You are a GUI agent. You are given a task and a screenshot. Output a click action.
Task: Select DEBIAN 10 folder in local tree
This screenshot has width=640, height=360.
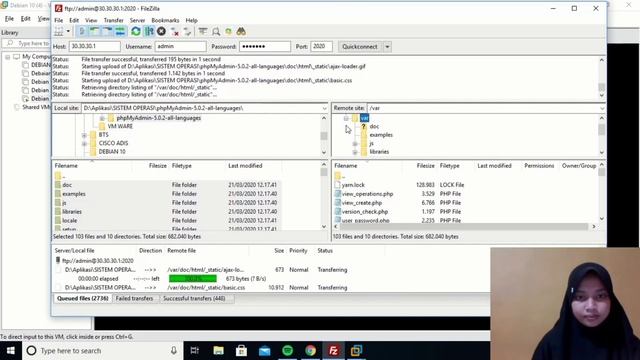point(112,152)
